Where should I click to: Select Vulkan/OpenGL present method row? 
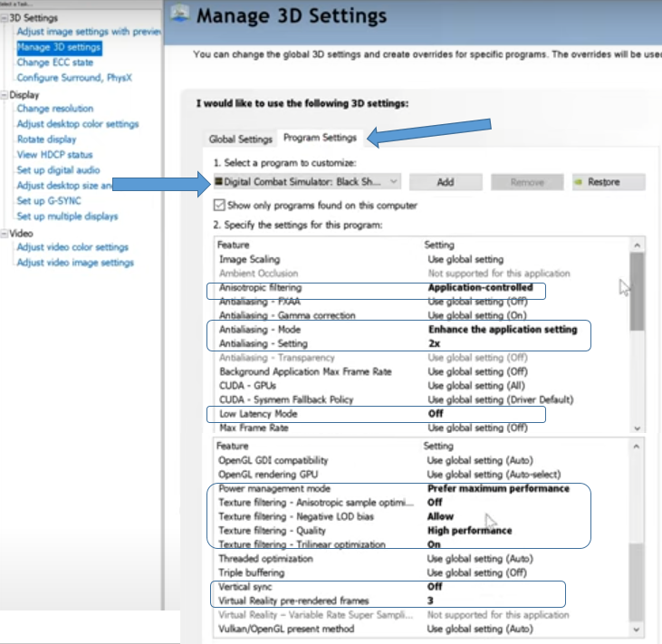421,630
